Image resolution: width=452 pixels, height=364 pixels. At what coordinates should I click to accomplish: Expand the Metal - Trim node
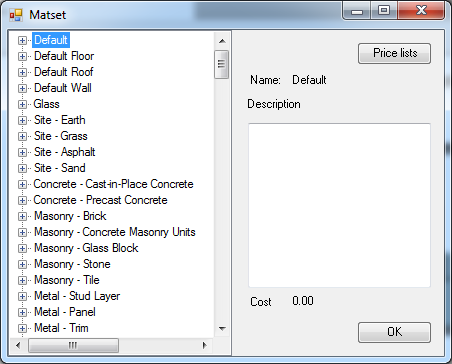[22, 328]
